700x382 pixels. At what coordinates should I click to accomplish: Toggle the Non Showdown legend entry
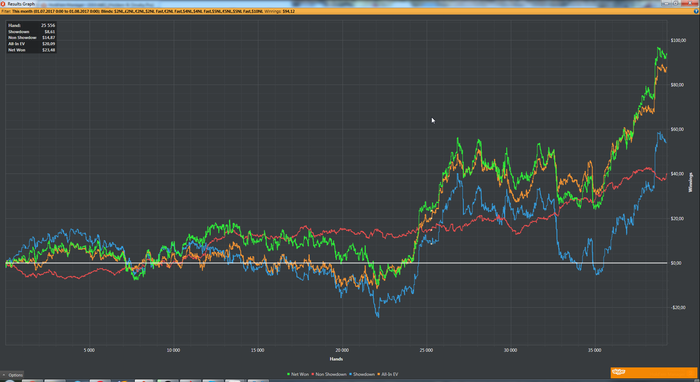329,374
